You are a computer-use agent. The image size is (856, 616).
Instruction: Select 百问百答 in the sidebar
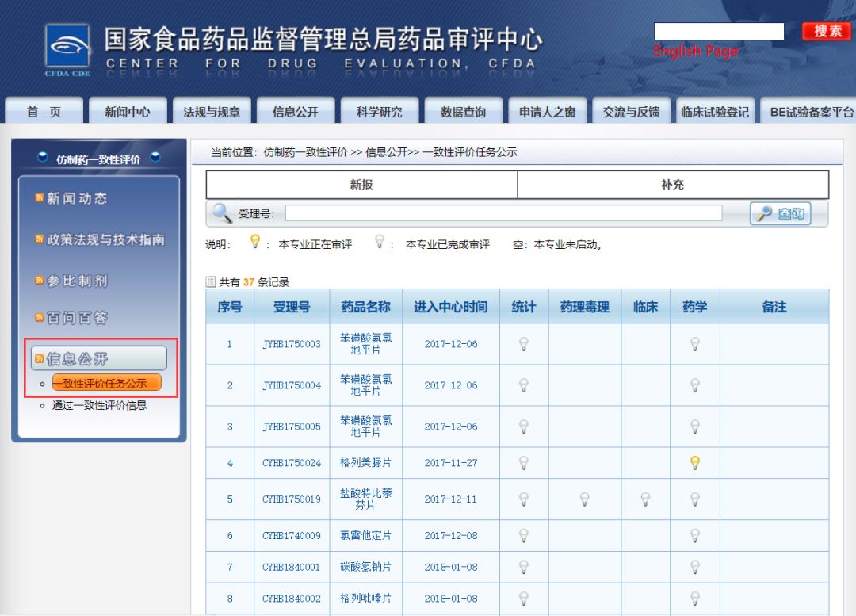[76, 318]
